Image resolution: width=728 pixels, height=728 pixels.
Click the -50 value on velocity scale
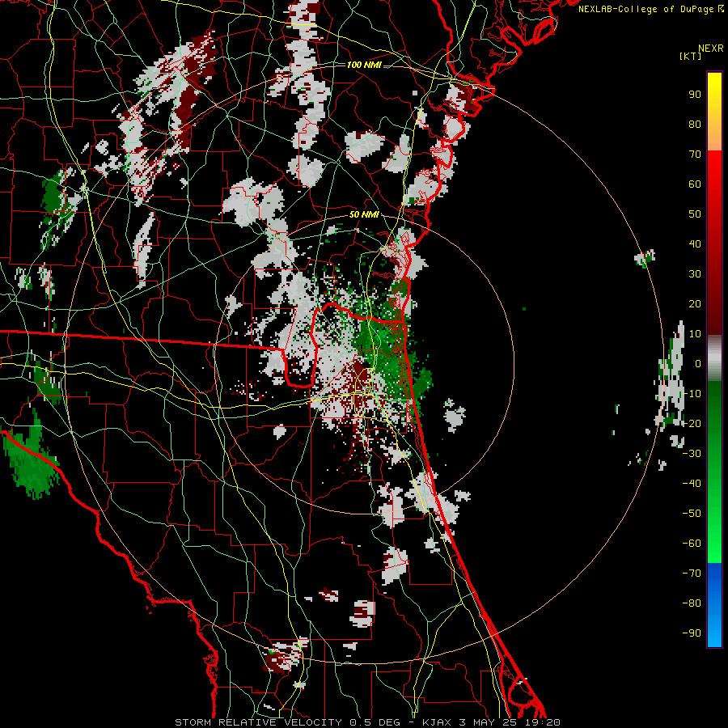pyautogui.click(x=692, y=514)
